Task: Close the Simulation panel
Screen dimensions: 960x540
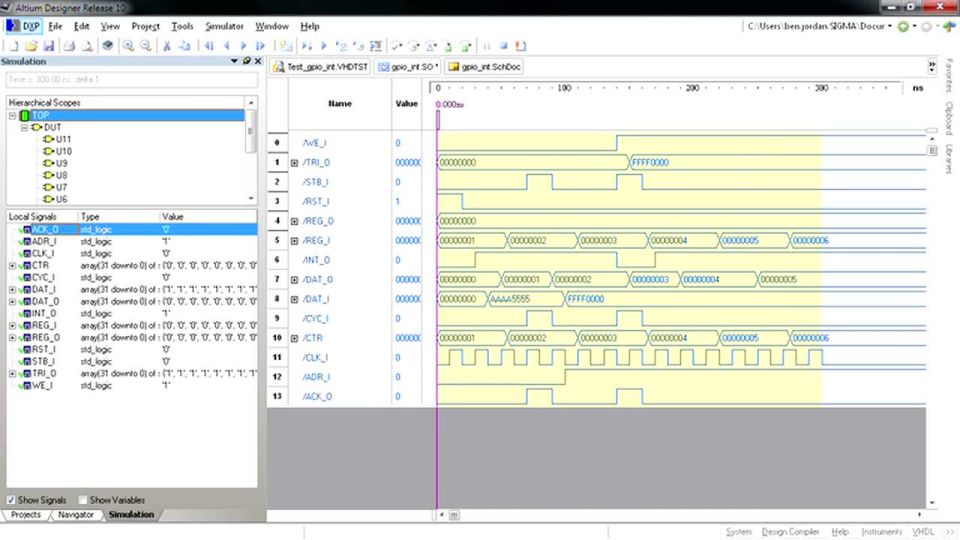Action: point(258,61)
